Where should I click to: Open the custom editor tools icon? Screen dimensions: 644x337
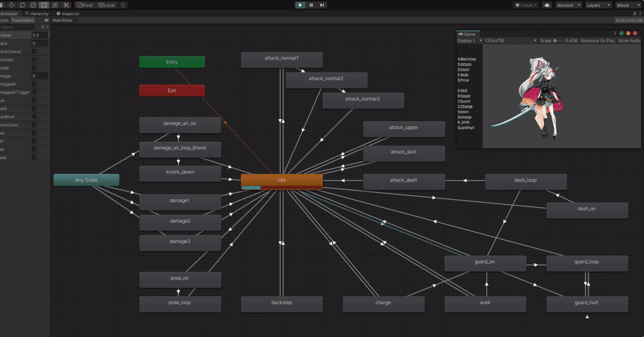pyautogui.click(x=66, y=5)
